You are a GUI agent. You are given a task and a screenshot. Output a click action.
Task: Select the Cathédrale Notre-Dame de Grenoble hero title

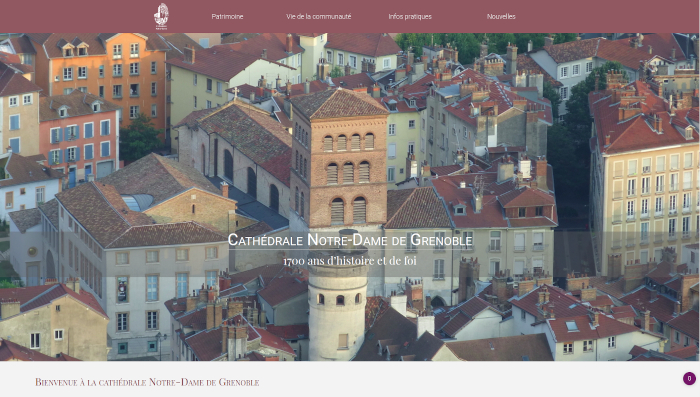coord(350,240)
